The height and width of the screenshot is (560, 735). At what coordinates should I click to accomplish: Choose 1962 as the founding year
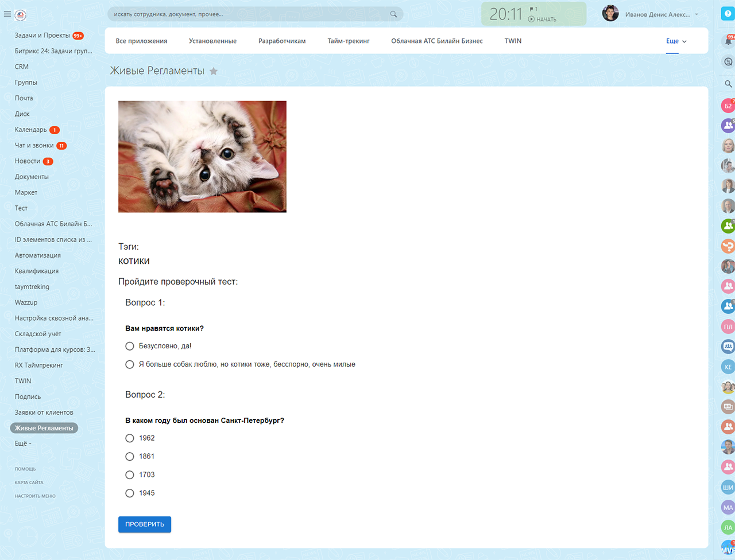[130, 438]
